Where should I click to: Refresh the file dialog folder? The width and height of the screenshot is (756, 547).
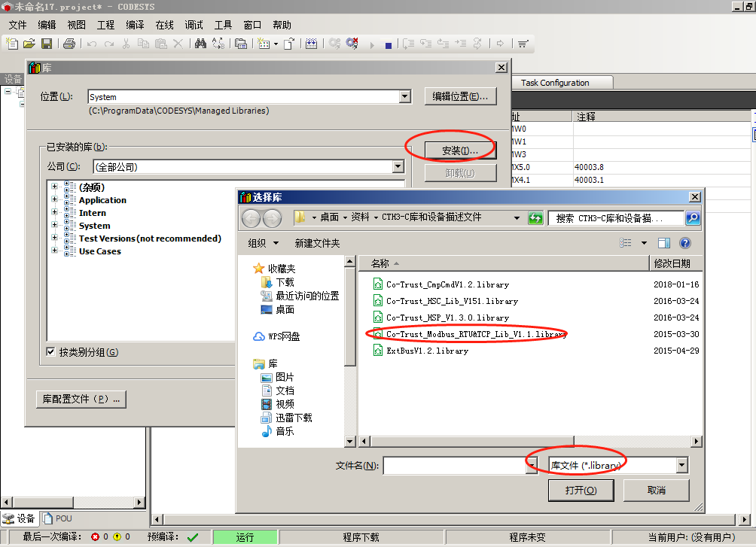tap(535, 218)
